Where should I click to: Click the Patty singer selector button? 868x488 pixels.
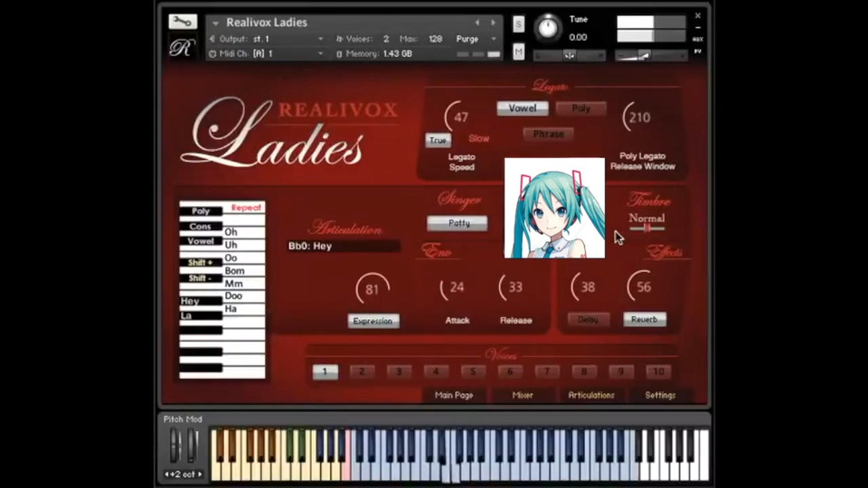[458, 223]
